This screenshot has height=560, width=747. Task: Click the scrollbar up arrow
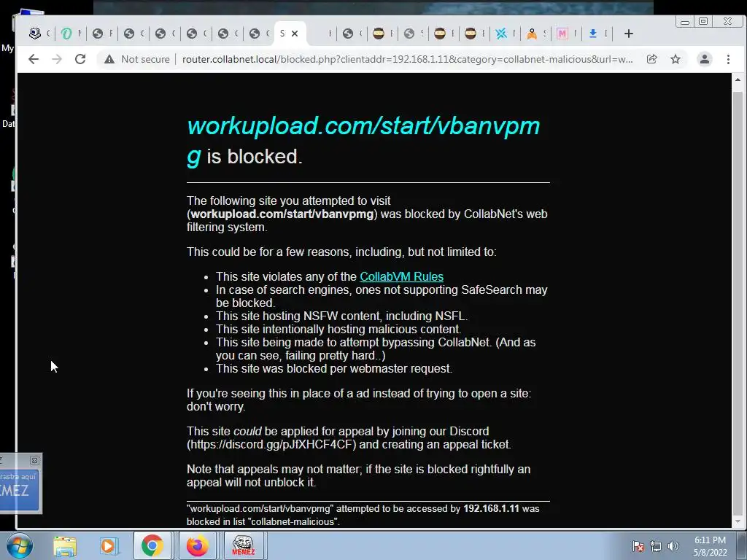click(738, 79)
